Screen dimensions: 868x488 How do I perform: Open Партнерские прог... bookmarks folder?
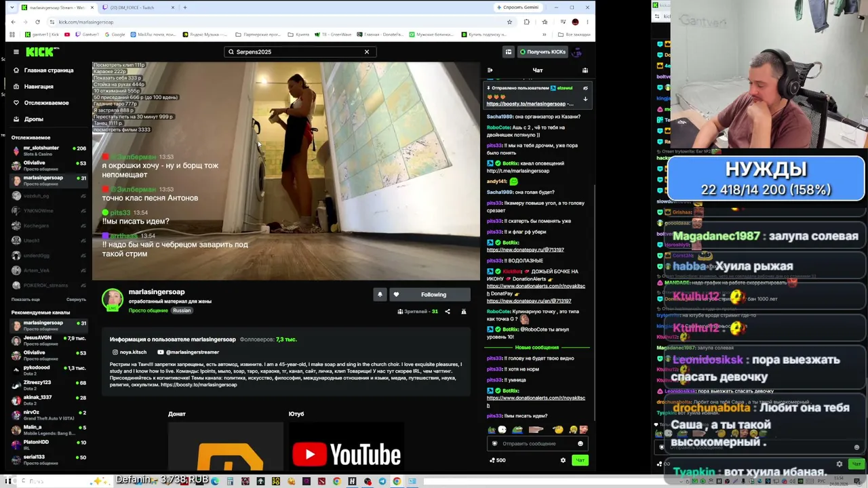pyautogui.click(x=258, y=35)
